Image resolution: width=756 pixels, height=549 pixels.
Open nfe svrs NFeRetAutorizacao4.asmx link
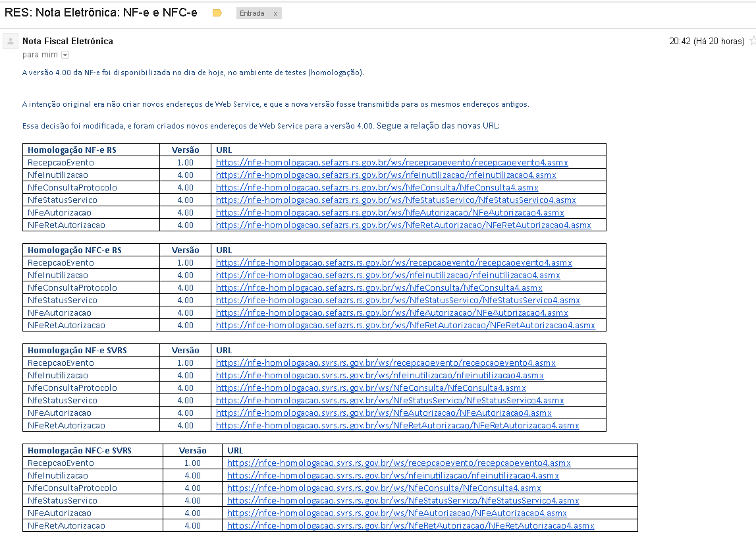[x=398, y=426]
